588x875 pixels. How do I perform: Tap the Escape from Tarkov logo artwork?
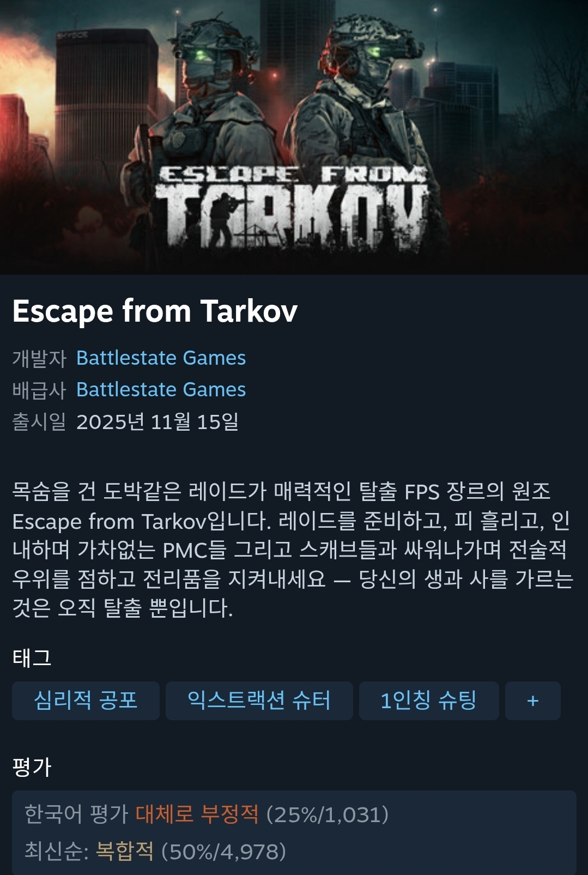tap(292, 207)
